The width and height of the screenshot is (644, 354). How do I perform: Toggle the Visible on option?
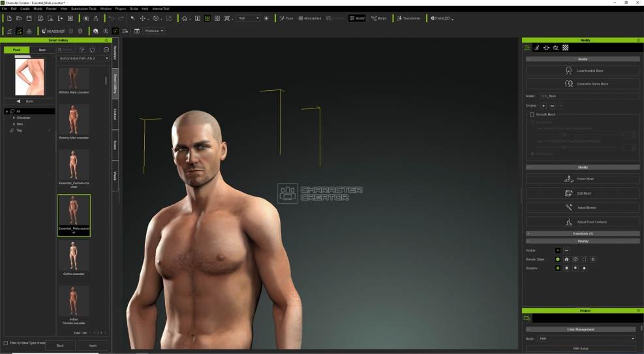pyautogui.click(x=558, y=250)
